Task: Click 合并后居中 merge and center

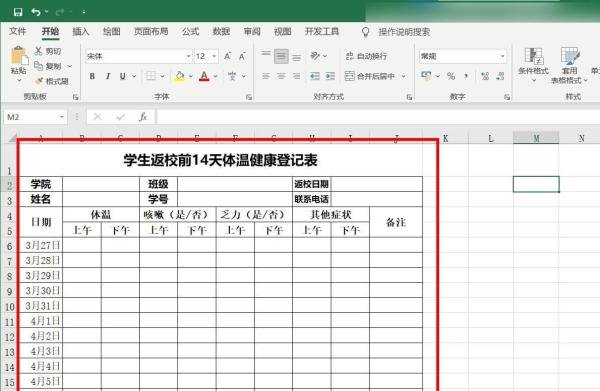Action: (x=370, y=76)
